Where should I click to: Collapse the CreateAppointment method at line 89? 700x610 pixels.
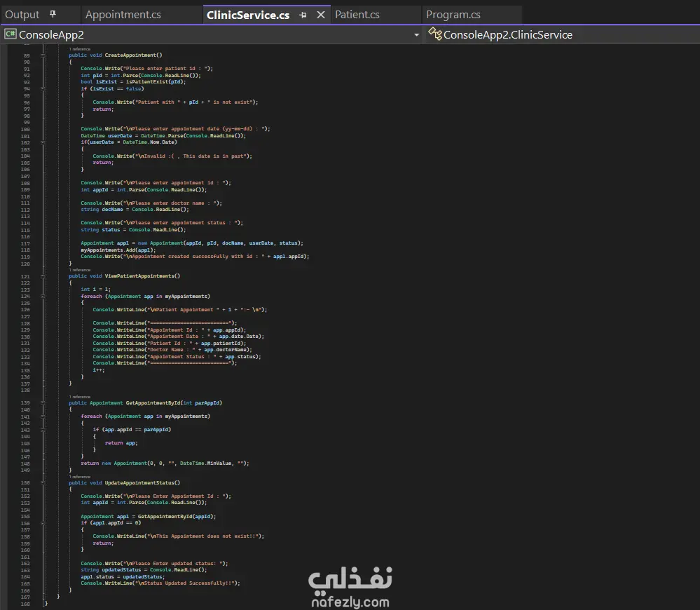43,55
